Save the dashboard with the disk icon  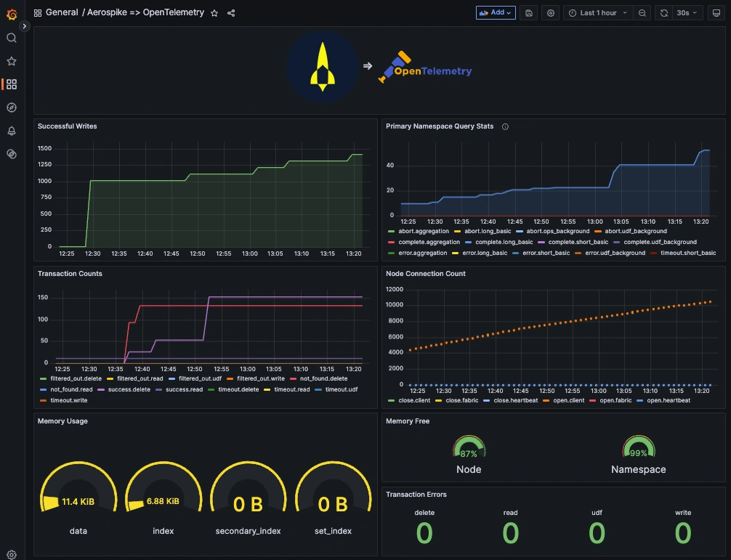529,12
